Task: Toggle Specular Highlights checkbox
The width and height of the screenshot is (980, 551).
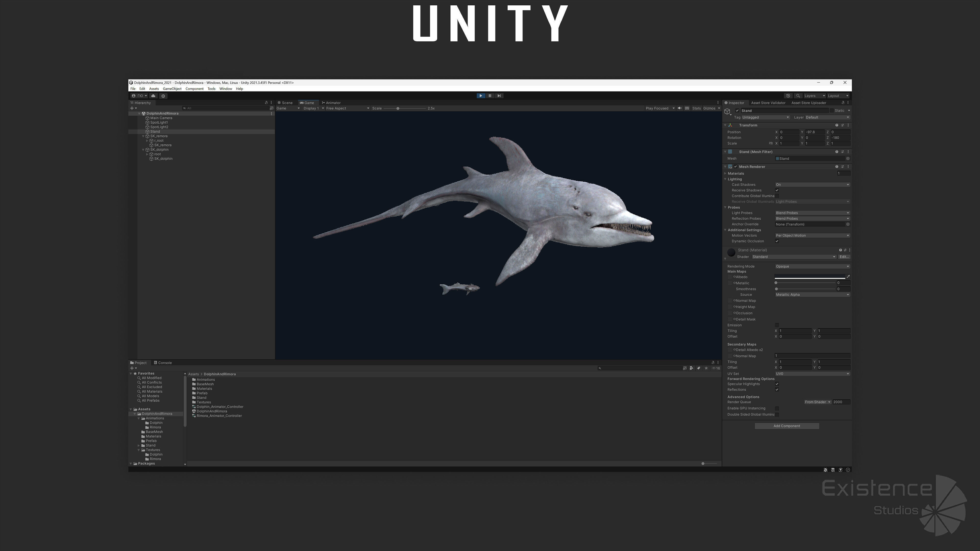Action: coord(777,384)
